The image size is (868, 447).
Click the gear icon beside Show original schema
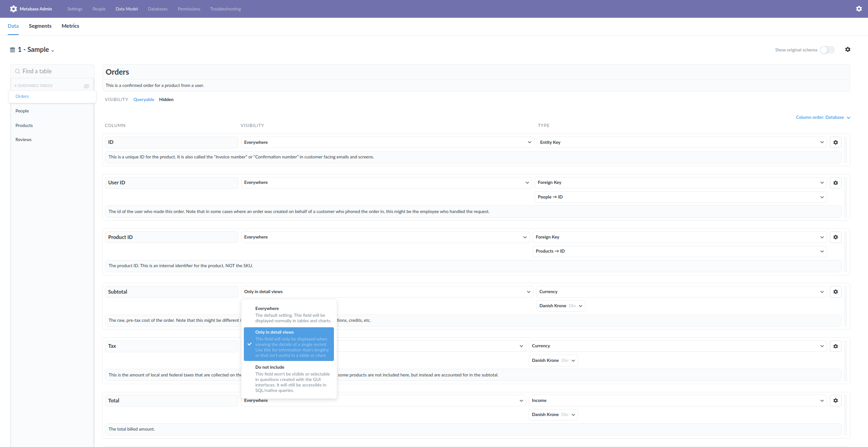point(847,50)
